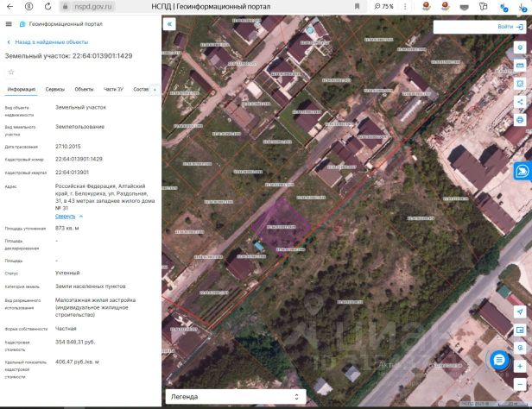Print the map with the printer icon
The image size is (532, 409).
point(520,120)
